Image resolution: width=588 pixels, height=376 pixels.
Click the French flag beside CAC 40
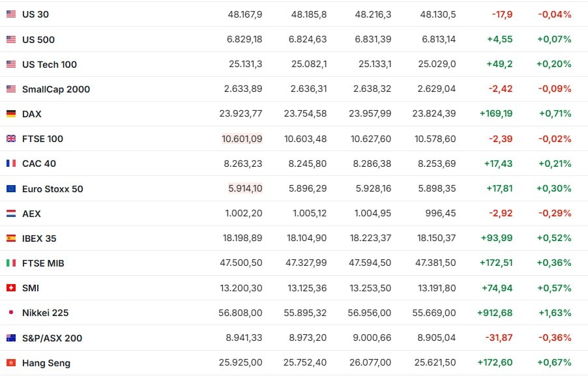(11, 164)
